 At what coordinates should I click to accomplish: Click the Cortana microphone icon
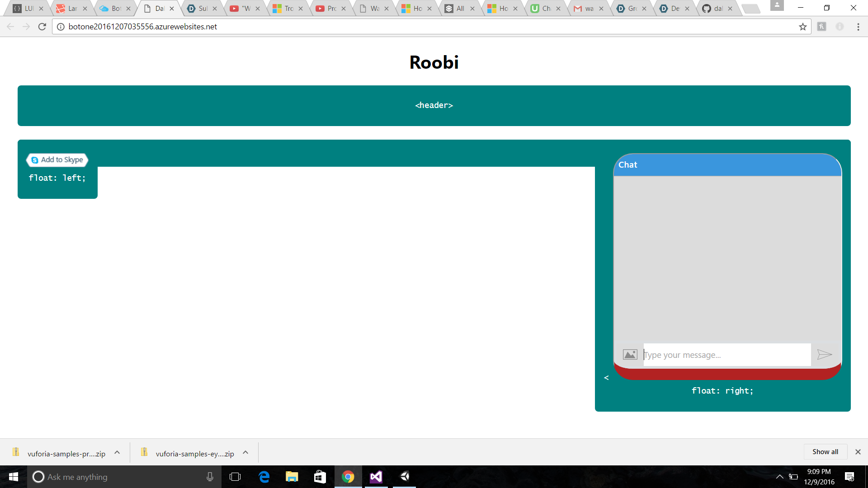pyautogui.click(x=210, y=477)
